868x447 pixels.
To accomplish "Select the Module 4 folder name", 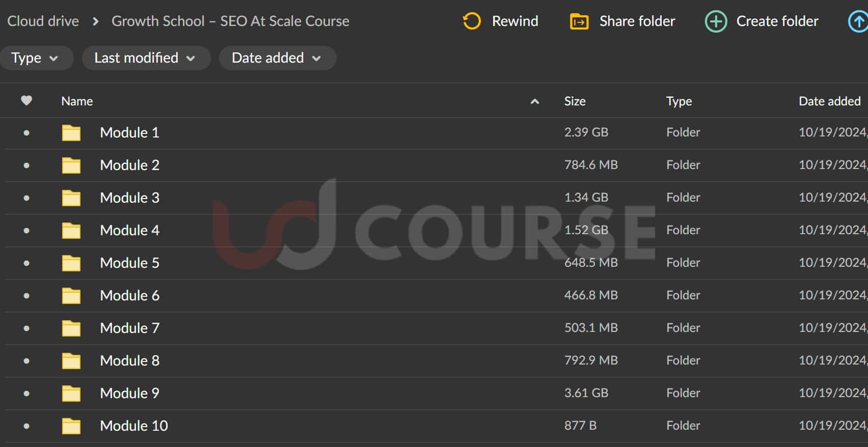I will pyautogui.click(x=129, y=231).
